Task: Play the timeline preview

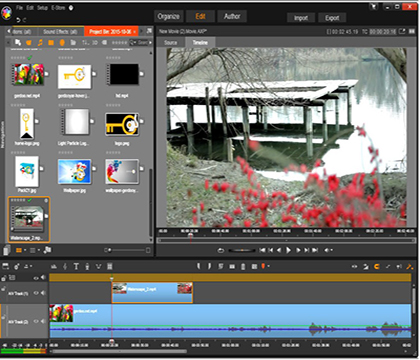Action: (x=288, y=250)
